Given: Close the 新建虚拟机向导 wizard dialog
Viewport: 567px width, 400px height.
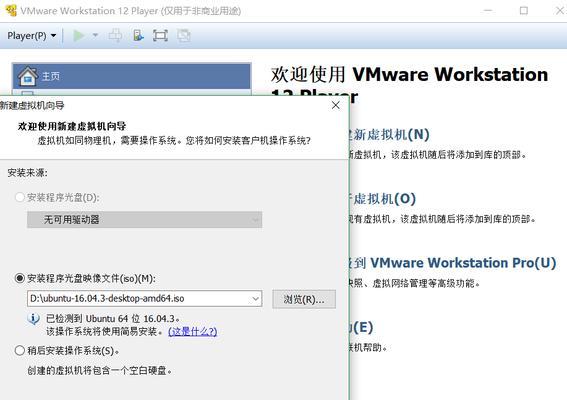Looking at the screenshot, I should (x=336, y=105).
